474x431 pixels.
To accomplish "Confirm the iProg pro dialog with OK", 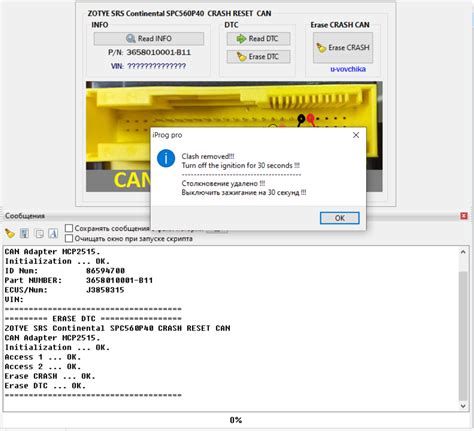I will 340,218.
